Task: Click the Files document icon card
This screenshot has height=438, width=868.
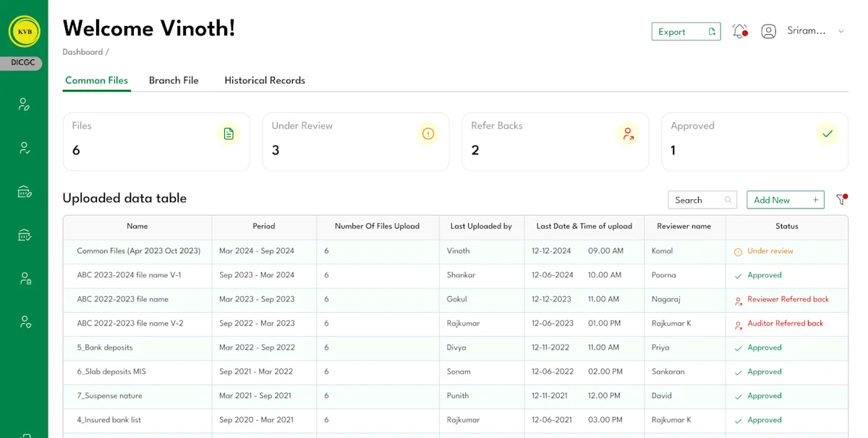Action: pos(229,133)
